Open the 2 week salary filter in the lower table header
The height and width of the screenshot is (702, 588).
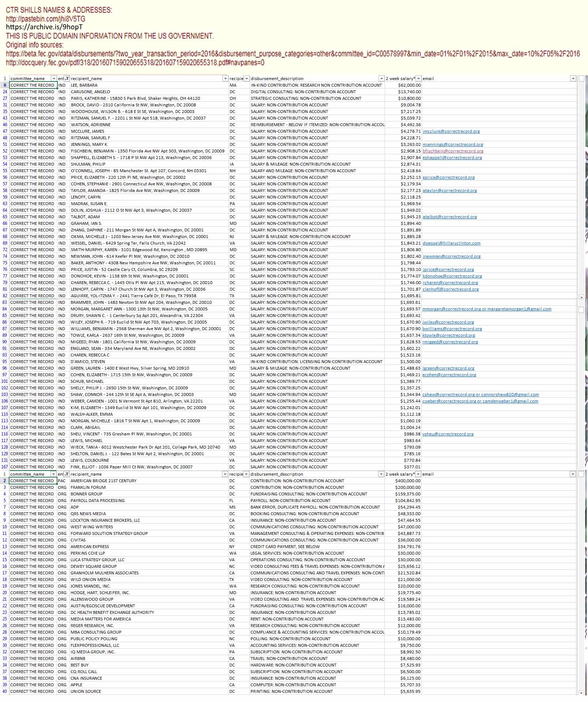(418, 474)
